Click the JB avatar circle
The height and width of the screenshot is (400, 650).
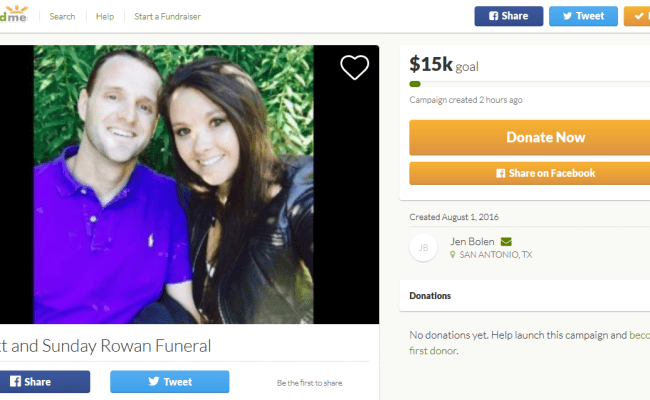click(423, 247)
